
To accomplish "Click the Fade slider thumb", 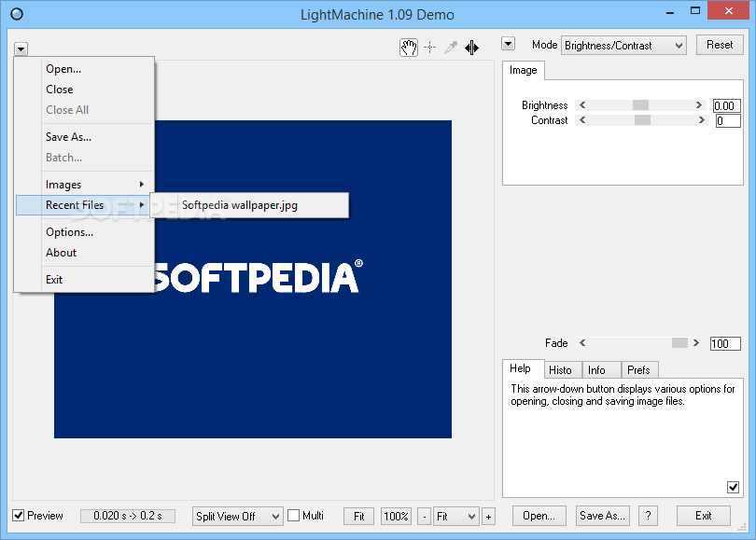I will click(679, 343).
